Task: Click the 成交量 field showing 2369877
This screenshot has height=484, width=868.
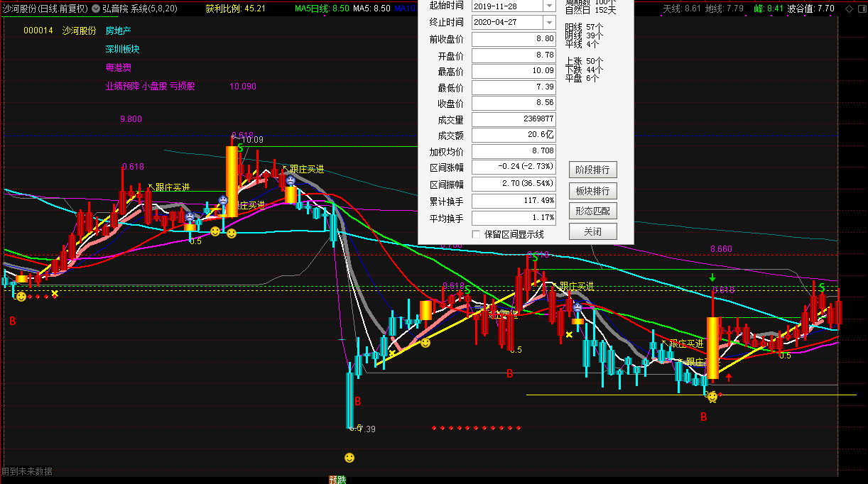Action: point(514,119)
